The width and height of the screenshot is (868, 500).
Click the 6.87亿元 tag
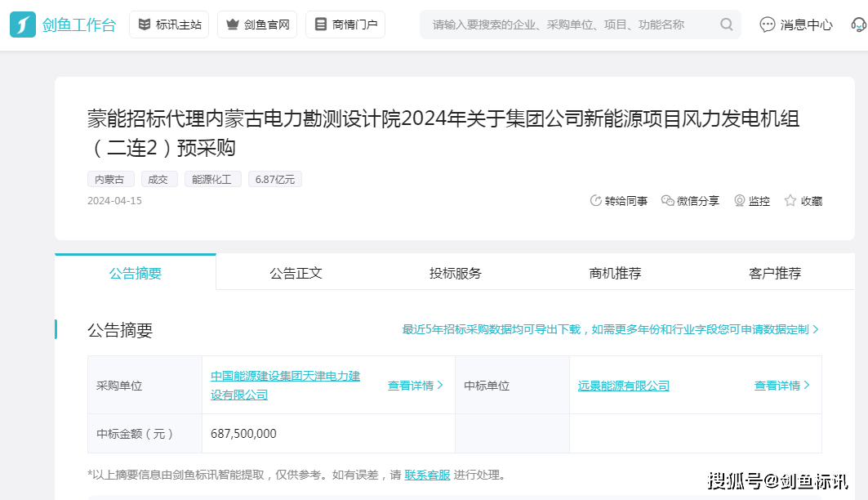(274, 180)
